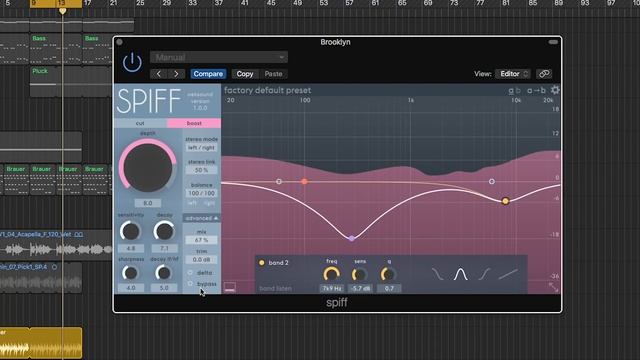Click the decay value field 7.1
Screen dimensions: 640x360
[164, 248]
